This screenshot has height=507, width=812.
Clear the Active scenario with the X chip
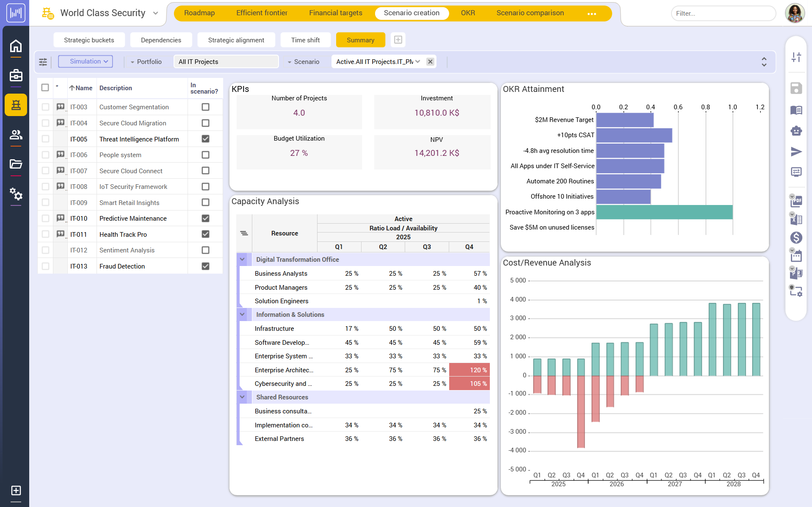[430, 61]
